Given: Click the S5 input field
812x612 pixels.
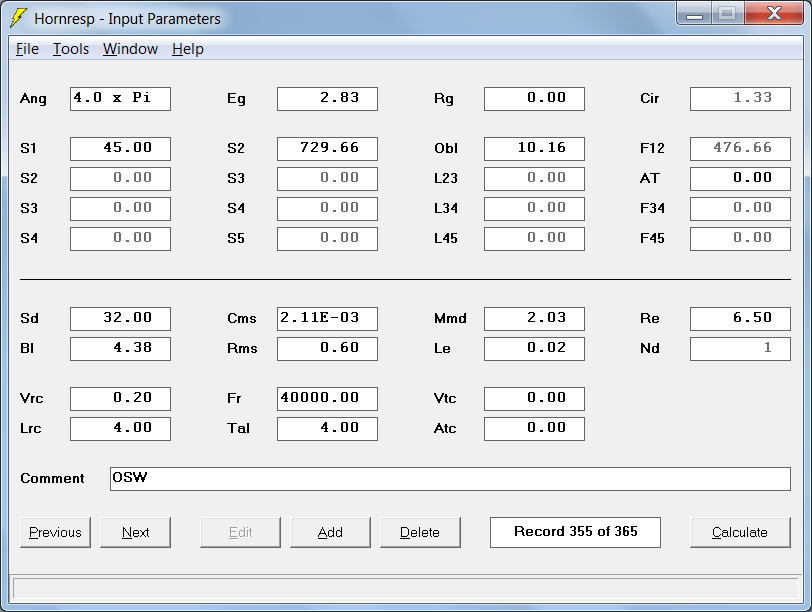Looking at the screenshot, I should (x=327, y=239).
